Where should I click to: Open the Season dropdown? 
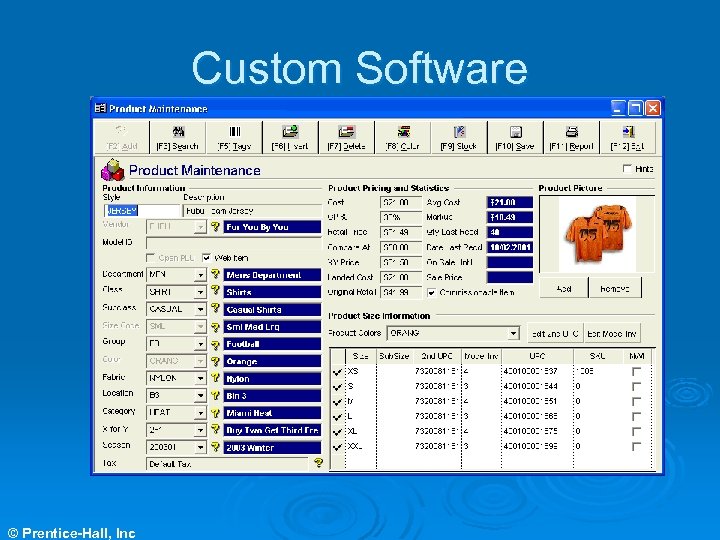coord(200,447)
